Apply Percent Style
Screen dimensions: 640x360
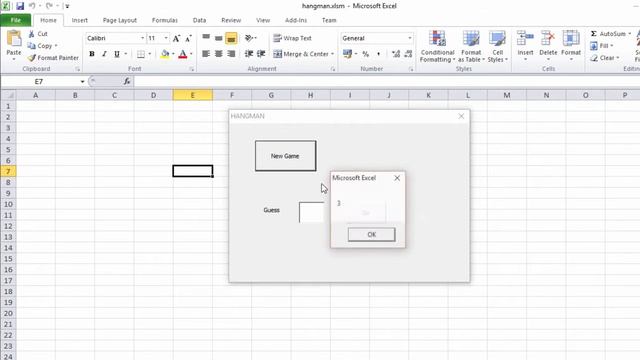pyautogui.click(x=366, y=54)
